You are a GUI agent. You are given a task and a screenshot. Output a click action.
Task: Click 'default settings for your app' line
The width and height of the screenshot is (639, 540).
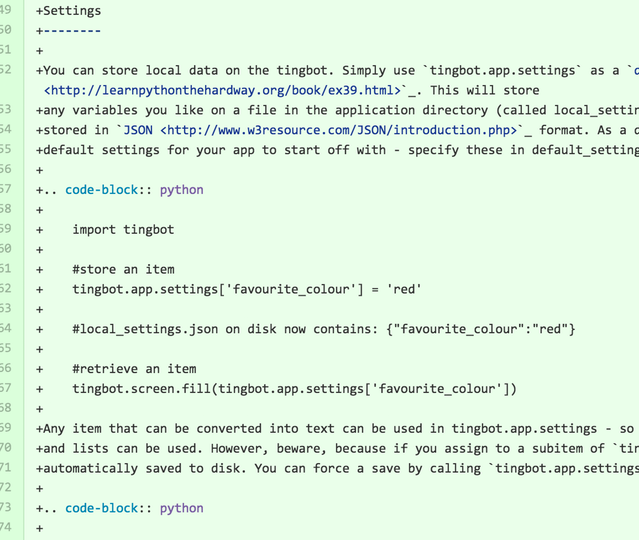[337, 150]
